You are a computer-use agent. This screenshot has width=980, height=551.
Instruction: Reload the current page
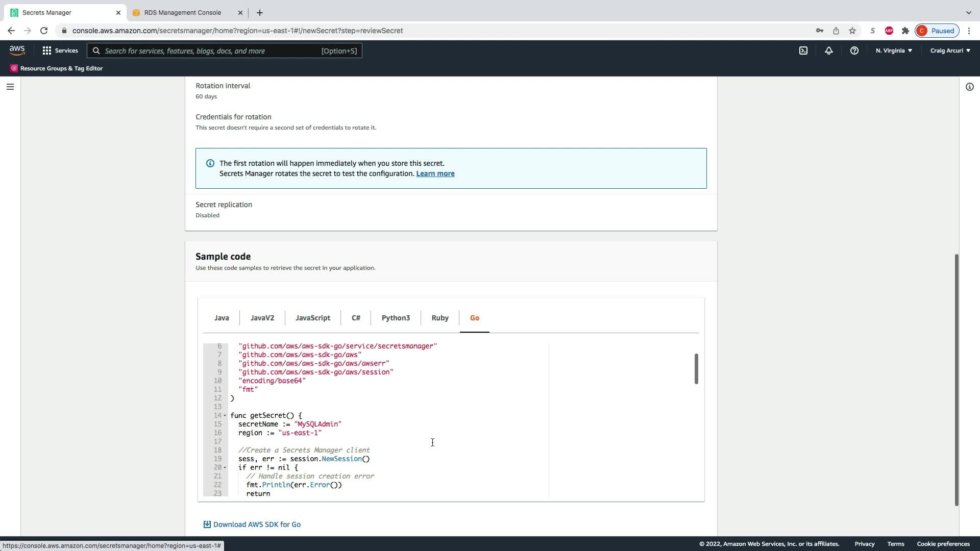click(44, 31)
